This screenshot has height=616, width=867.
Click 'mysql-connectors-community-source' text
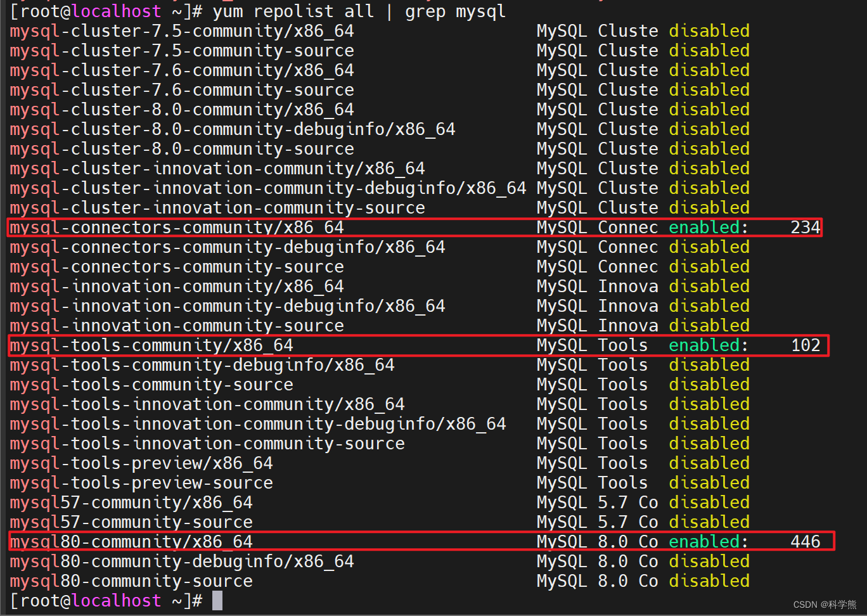pyautogui.click(x=177, y=267)
